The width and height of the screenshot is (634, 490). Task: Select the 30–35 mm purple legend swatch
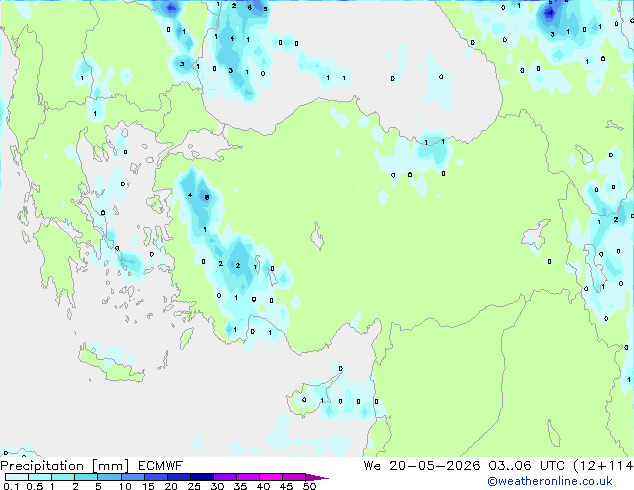click(224, 477)
